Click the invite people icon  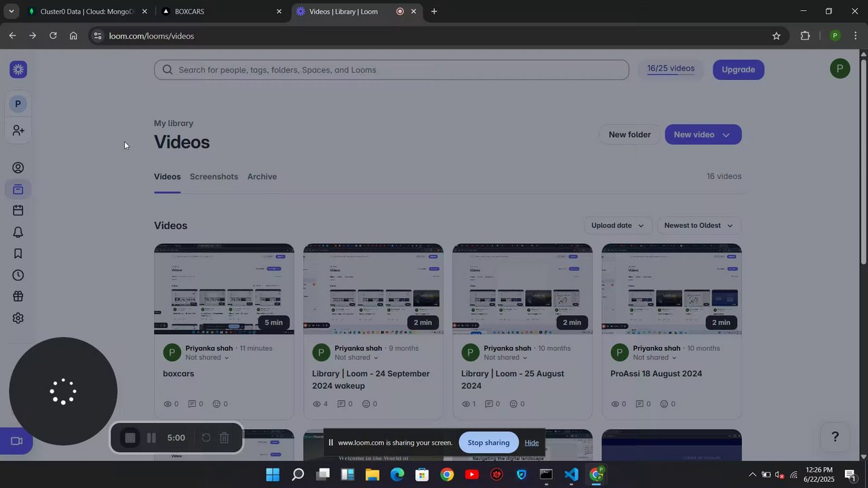(18, 130)
